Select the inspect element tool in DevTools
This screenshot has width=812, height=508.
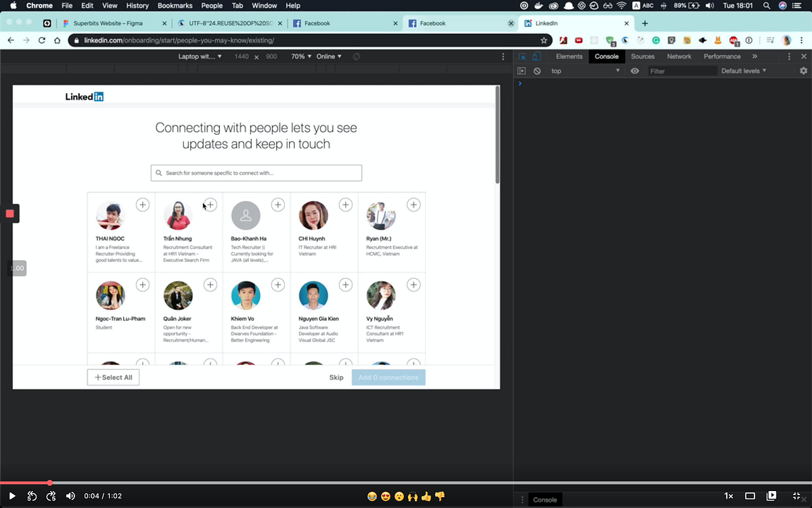pos(521,56)
